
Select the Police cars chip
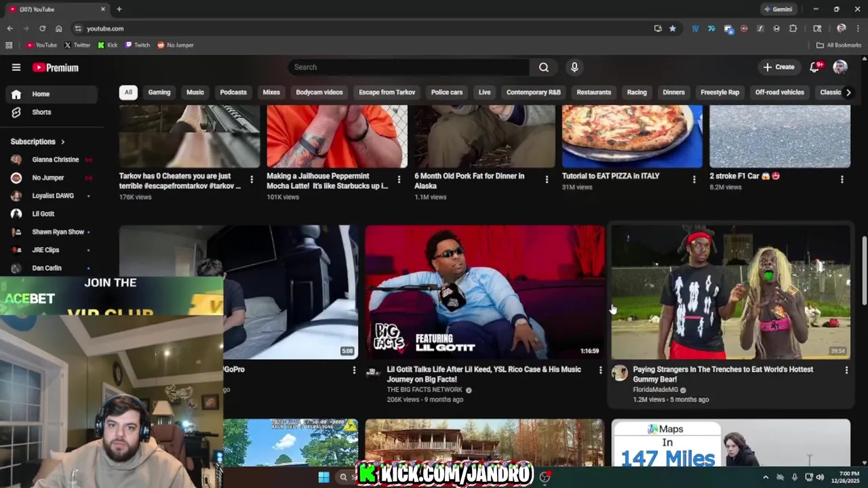coord(447,92)
